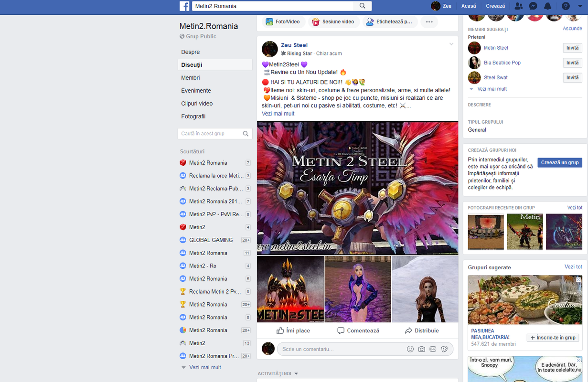Viewport: 588px width, 382px height.
Task: Open shortcut GLOBAL GAMING
Action: tap(211, 240)
